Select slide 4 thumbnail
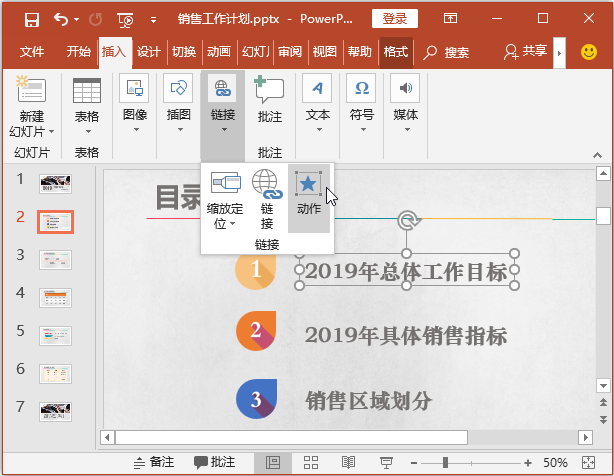Image resolution: width=614 pixels, height=476 pixels. (x=55, y=298)
